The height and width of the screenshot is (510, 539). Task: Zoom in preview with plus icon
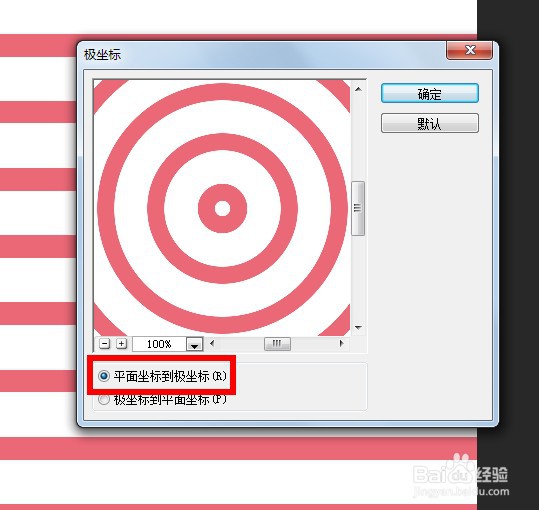pos(121,344)
